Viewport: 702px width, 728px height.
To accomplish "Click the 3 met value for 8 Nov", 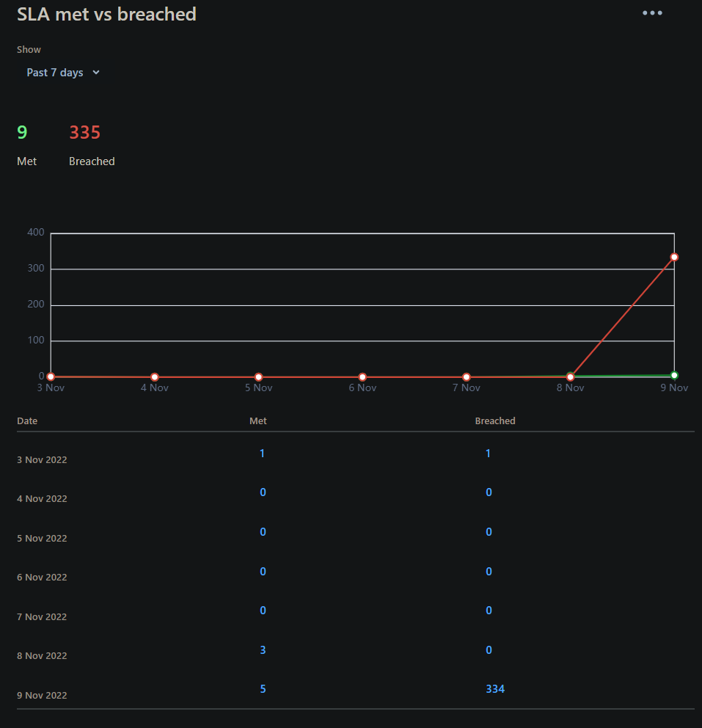I will [x=262, y=649].
